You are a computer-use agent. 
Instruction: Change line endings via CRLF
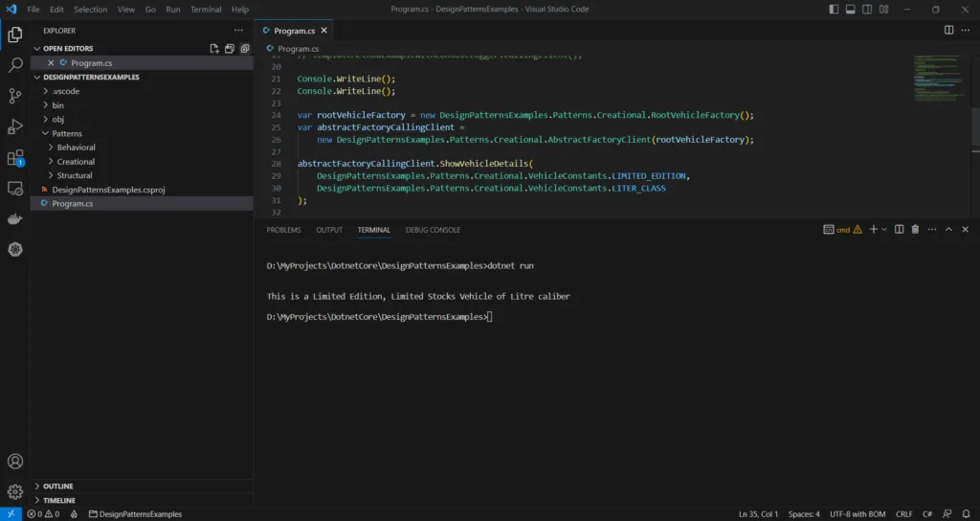point(903,514)
